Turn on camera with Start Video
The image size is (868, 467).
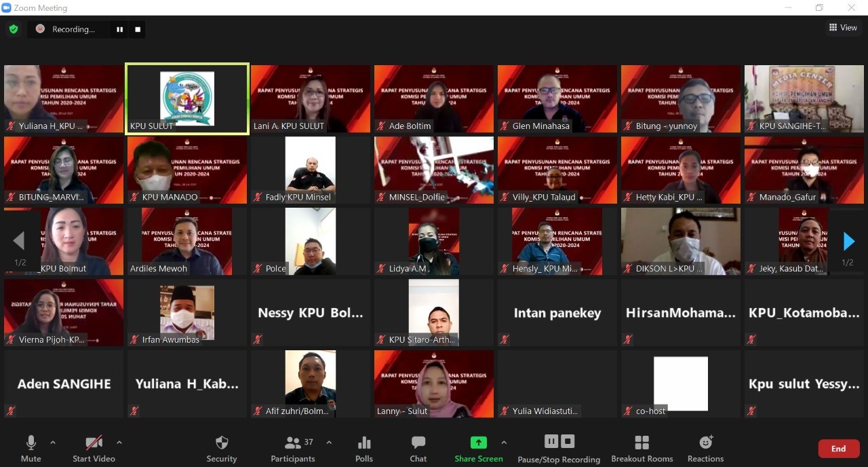click(x=94, y=448)
